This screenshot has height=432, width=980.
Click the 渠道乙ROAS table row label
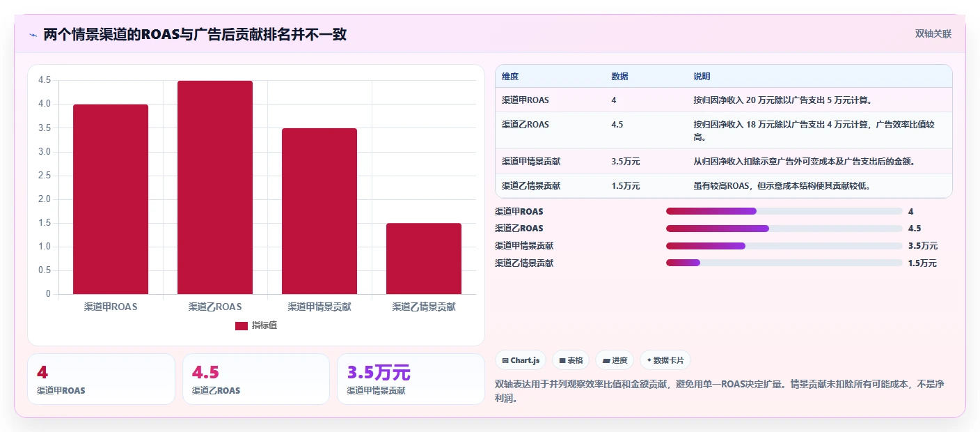point(525,125)
